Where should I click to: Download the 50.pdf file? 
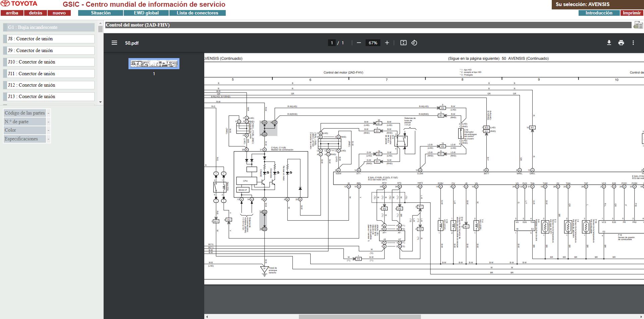tap(609, 43)
